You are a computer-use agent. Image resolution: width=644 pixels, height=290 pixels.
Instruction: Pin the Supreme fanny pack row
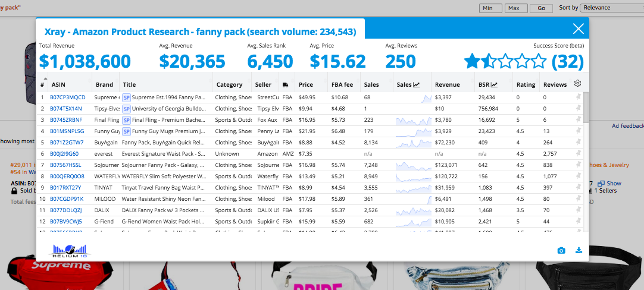[577, 97]
